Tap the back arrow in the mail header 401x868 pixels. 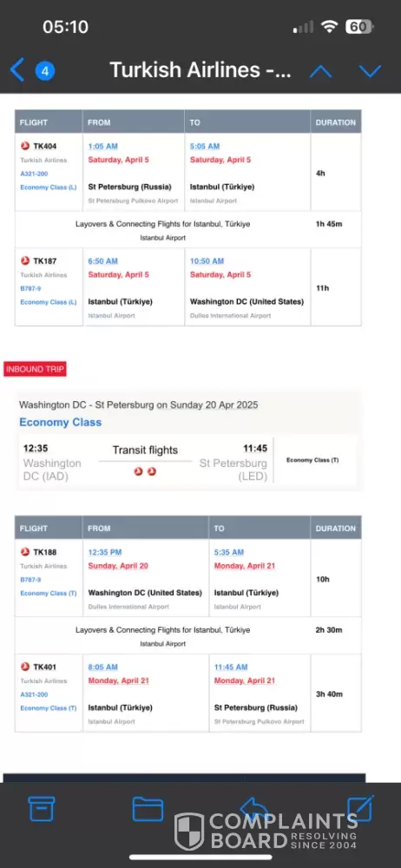17,70
